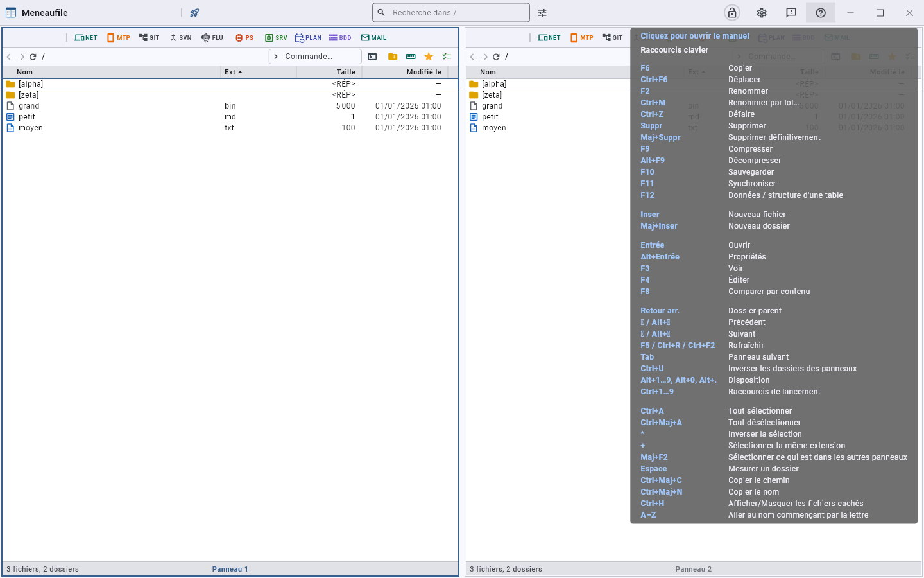The image size is (924, 578).
Task: Click the Commande… input in left panel
Action: (x=315, y=57)
